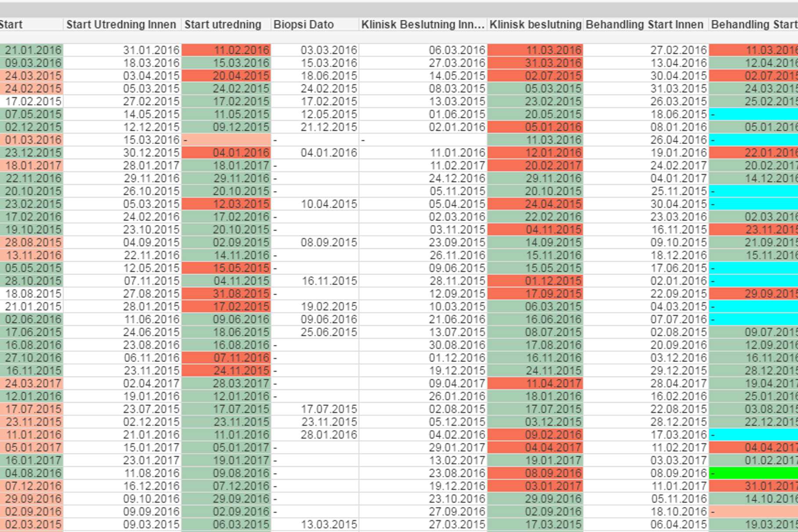Image resolution: width=798 pixels, height=532 pixels.
Task: Click the white Start cell 18.08.2015
Action: click(32, 294)
